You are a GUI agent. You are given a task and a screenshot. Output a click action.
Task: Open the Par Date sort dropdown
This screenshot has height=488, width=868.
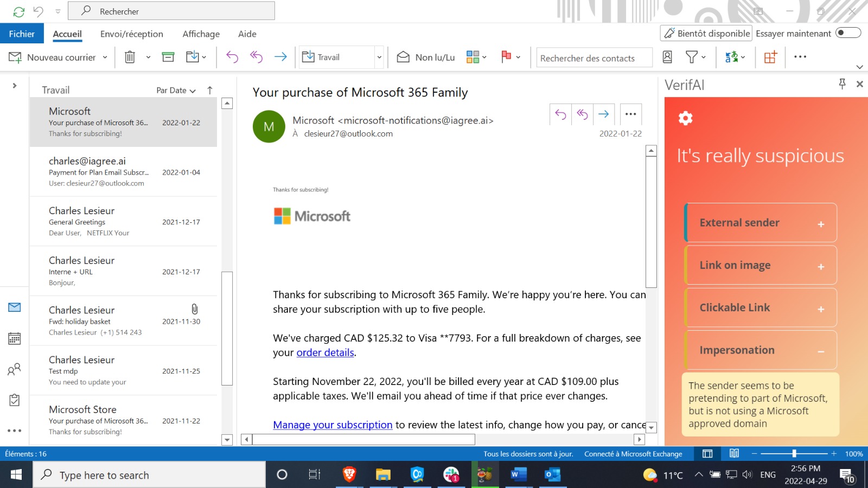click(x=176, y=91)
